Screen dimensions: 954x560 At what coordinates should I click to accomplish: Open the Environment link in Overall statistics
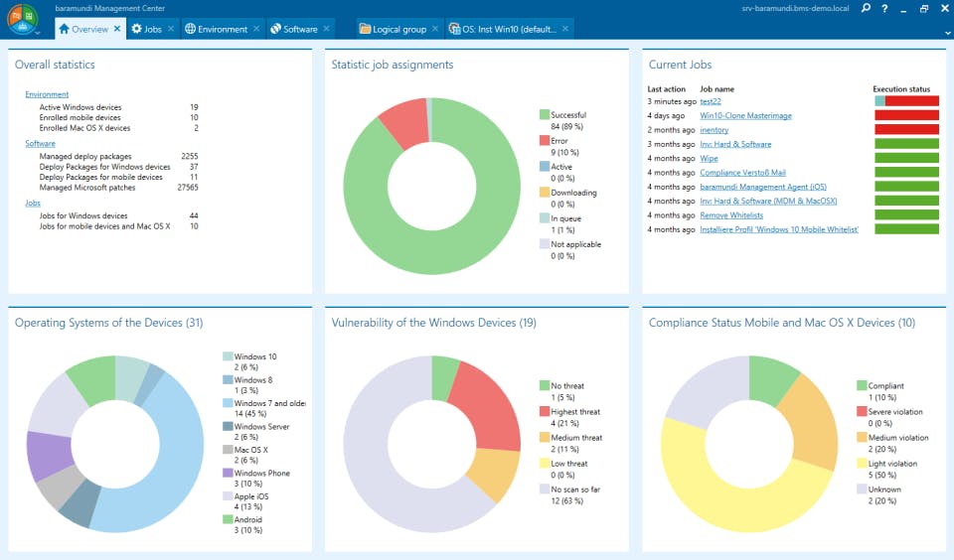pos(47,94)
